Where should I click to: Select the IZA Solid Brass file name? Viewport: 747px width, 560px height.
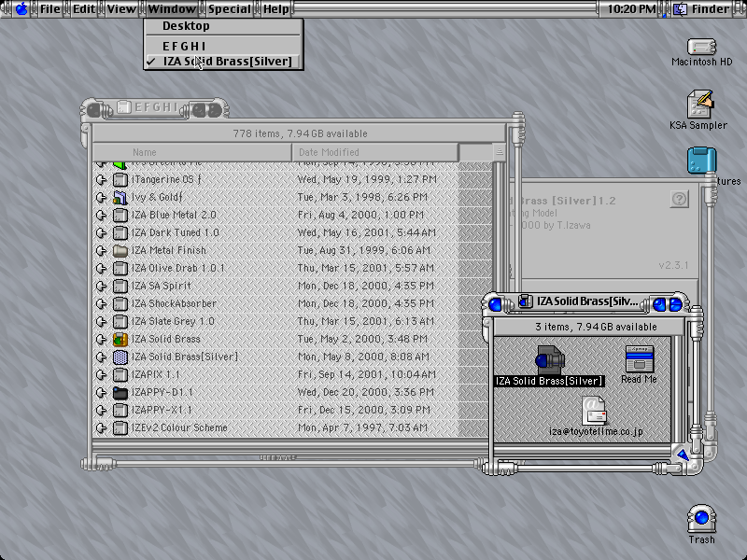[166, 339]
